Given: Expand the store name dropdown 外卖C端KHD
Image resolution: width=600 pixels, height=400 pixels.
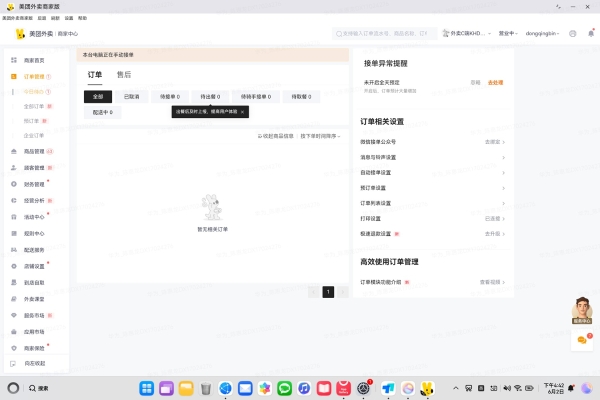Looking at the screenshot, I should pyautogui.click(x=466, y=34).
